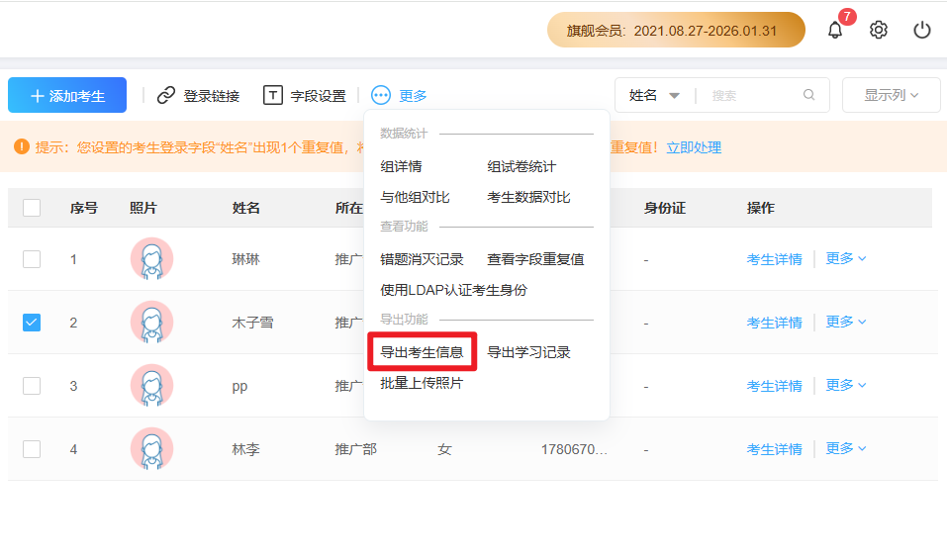Viewport: 947px width, 560px height.
Task: Open 考生详情 link for 琳琳
Action: [774, 260]
